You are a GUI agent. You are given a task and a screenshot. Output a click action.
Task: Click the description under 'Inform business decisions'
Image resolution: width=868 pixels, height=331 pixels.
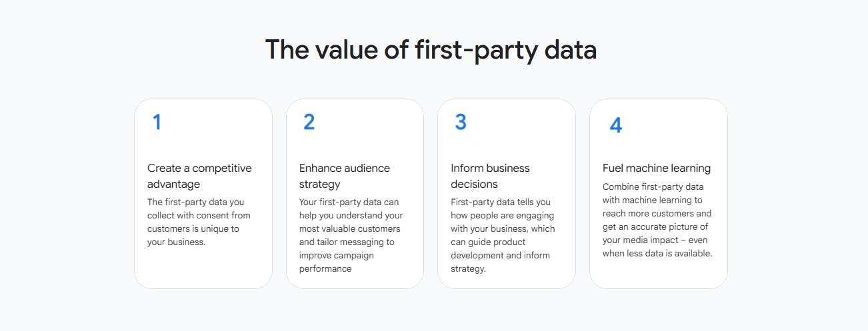pos(503,235)
